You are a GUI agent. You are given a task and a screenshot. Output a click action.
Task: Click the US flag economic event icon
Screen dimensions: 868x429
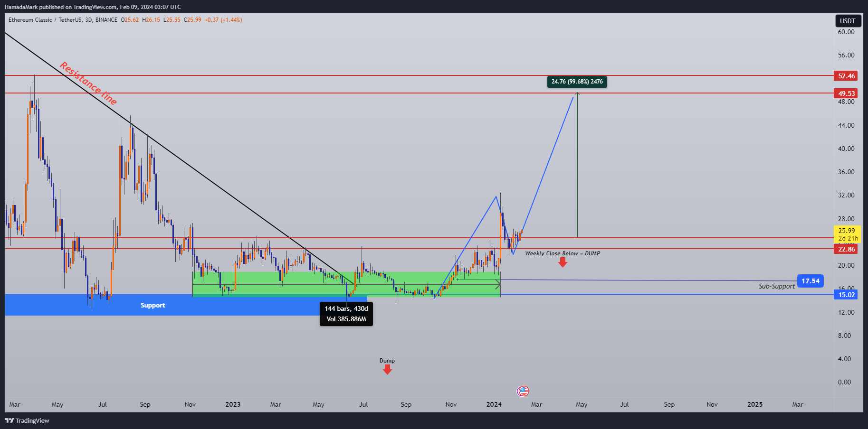click(523, 391)
